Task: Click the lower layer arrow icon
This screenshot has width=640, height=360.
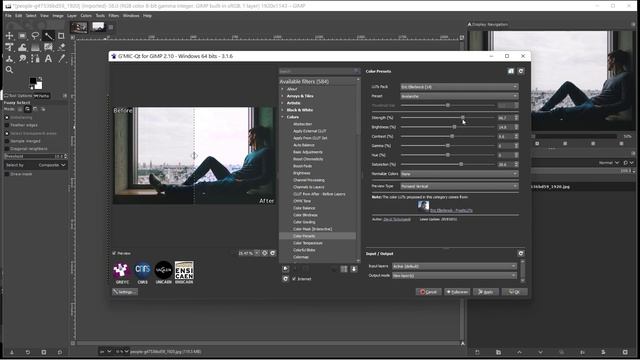Action: [x=540, y=352]
